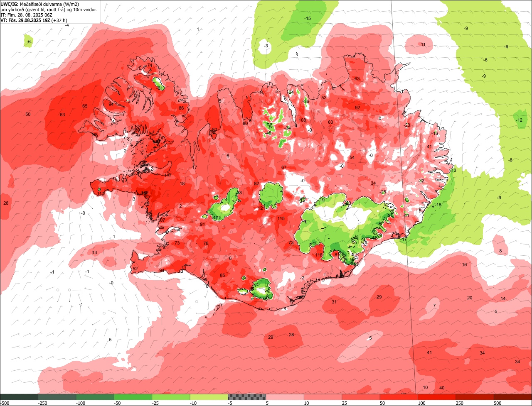Click the map value '-8' in the eastern green area

pos(510,160)
